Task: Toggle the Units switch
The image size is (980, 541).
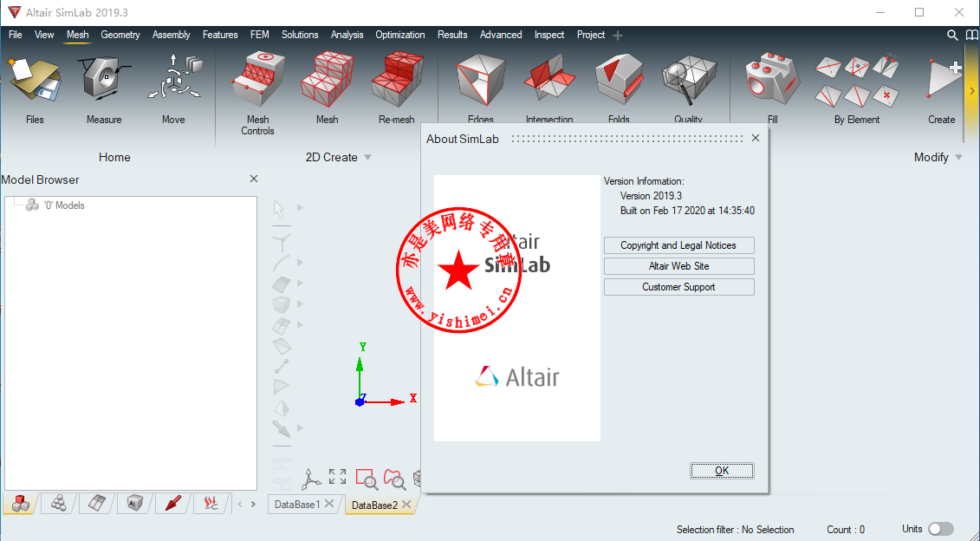Action: click(x=941, y=529)
